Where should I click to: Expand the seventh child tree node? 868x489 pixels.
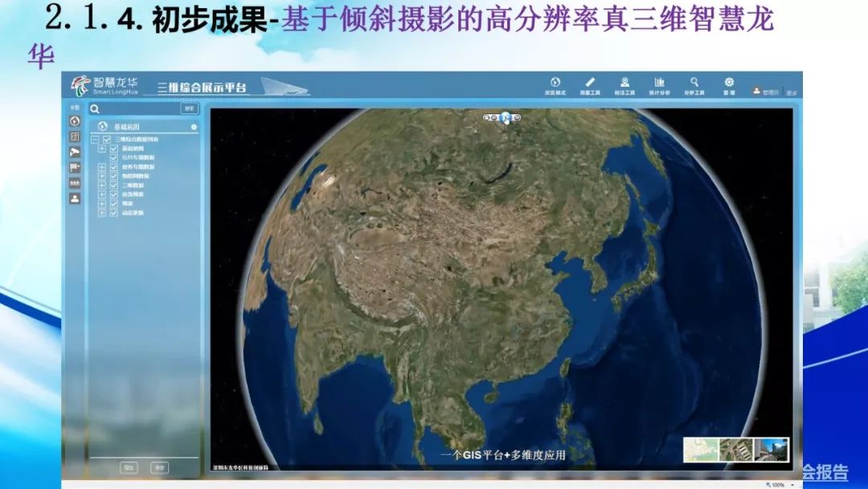click(x=102, y=203)
